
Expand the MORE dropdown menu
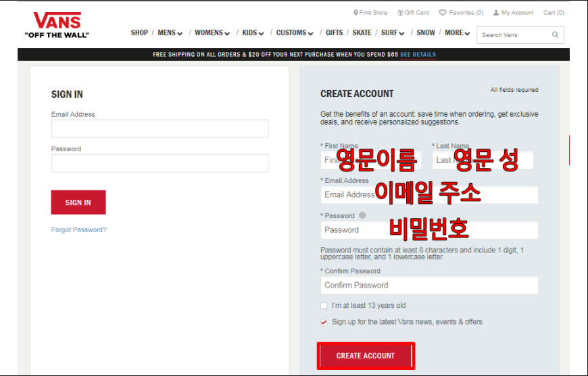click(457, 33)
